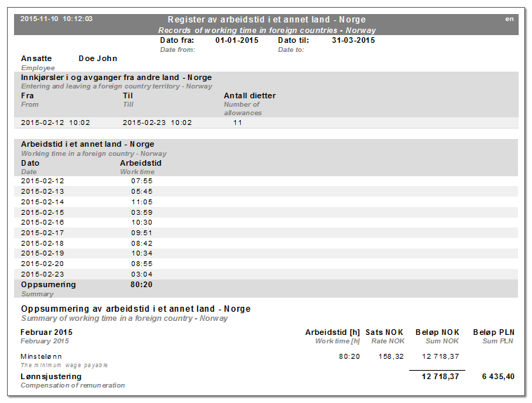Click work time value 03:59
Image resolution: width=532 pixels, height=403 pixels.
(142, 213)
